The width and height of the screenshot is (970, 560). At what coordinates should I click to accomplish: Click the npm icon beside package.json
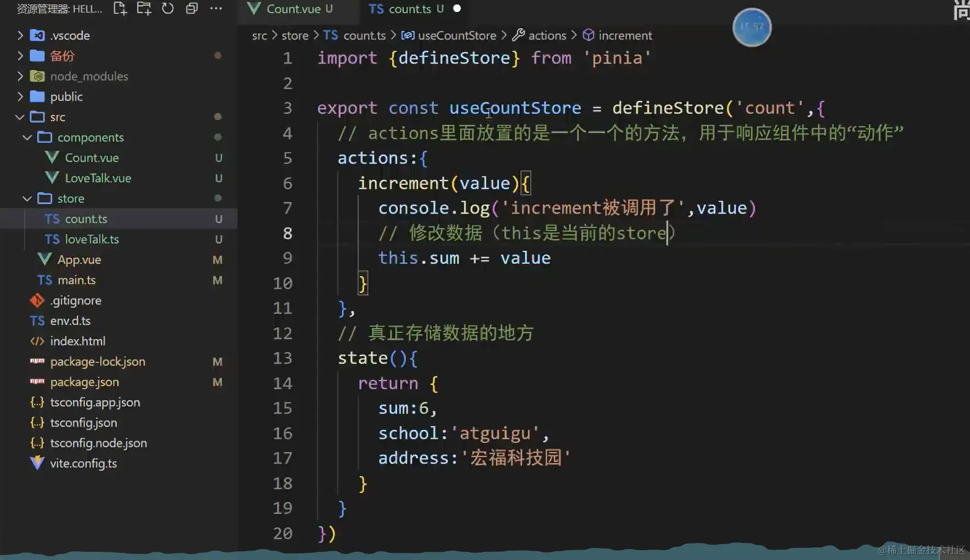pos(37,381)
